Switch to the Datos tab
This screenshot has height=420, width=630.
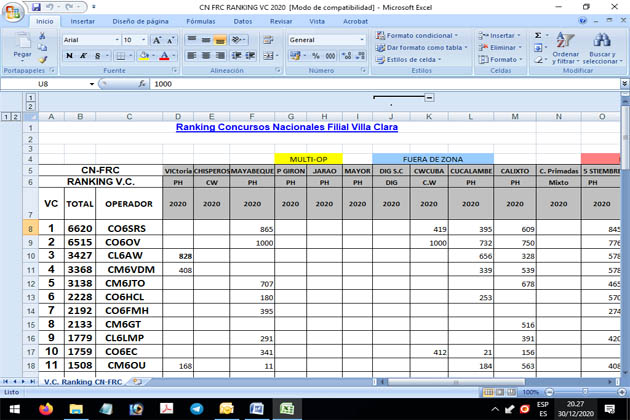[243, 21]
